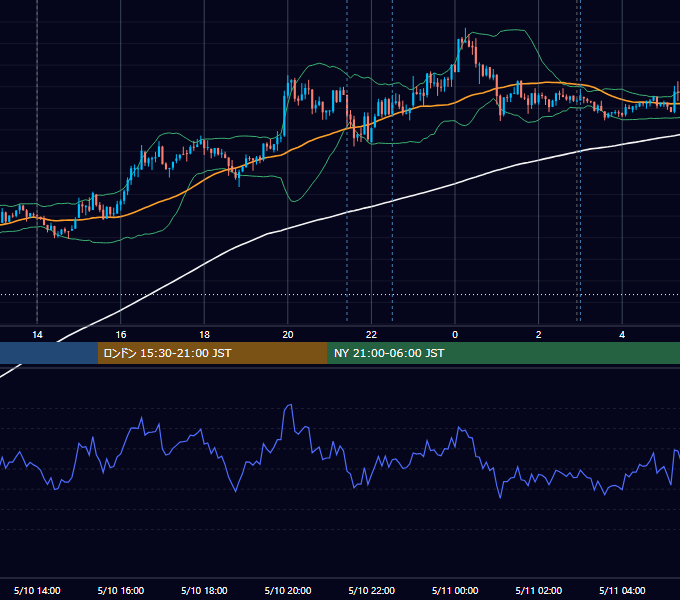Click the 5/10 16:00 date label

click(121, 590)
